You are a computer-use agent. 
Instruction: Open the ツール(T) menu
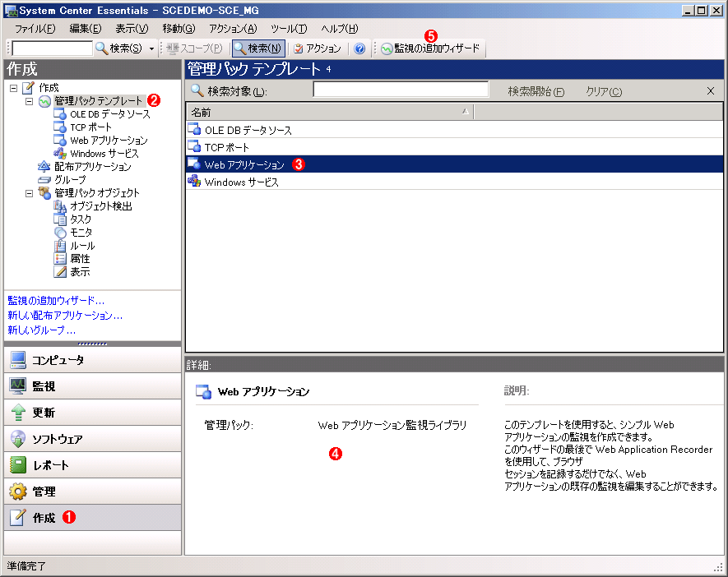tap(289, 29)
